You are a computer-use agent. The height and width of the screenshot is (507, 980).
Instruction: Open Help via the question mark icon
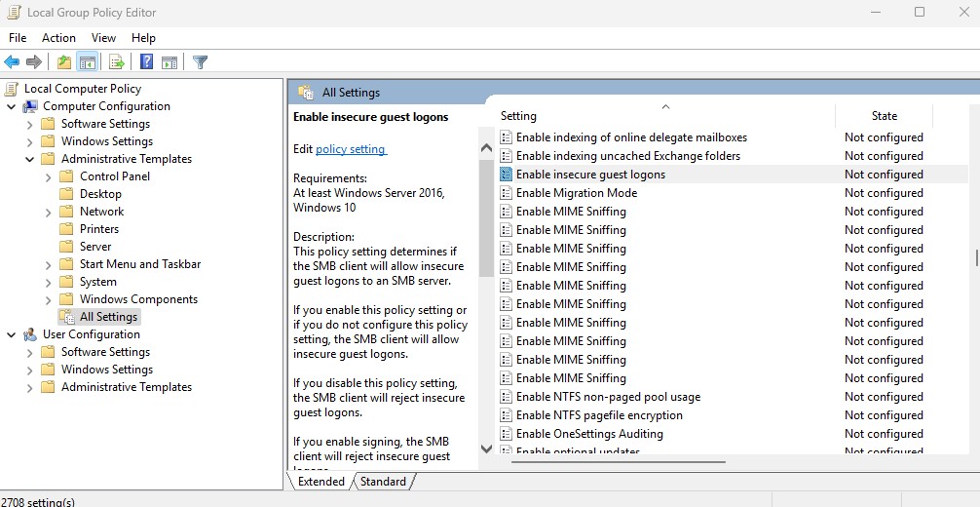point(146,62)
